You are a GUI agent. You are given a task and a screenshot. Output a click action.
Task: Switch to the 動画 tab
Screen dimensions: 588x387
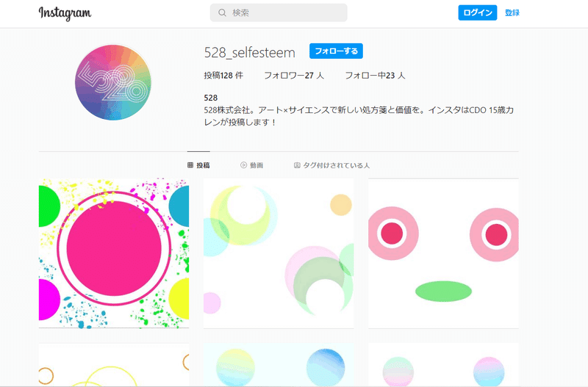click(251, 165)
